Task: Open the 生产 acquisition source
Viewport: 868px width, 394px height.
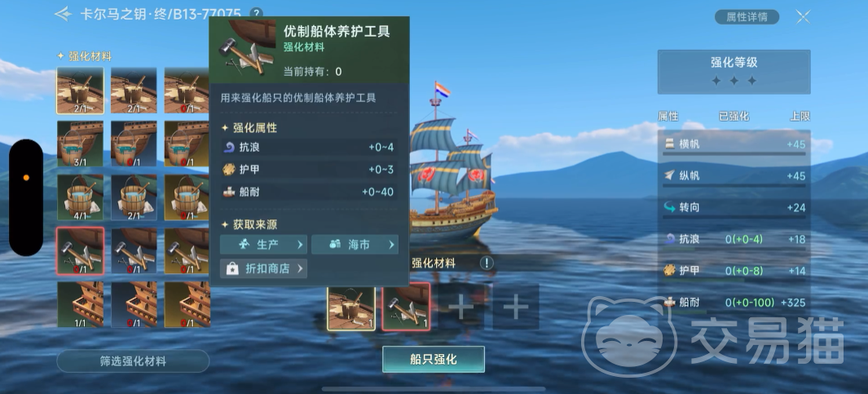Action: (x=263, y=245)
